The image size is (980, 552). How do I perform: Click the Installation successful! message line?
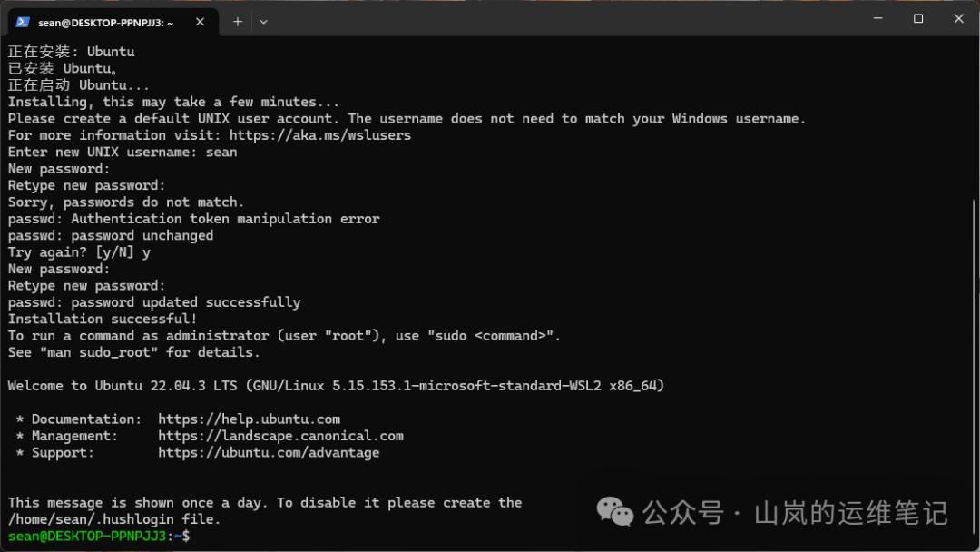[x=104, y=318]
